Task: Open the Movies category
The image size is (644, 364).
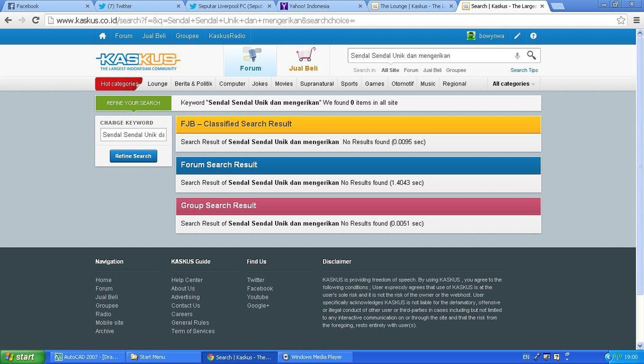Action: 284,84
